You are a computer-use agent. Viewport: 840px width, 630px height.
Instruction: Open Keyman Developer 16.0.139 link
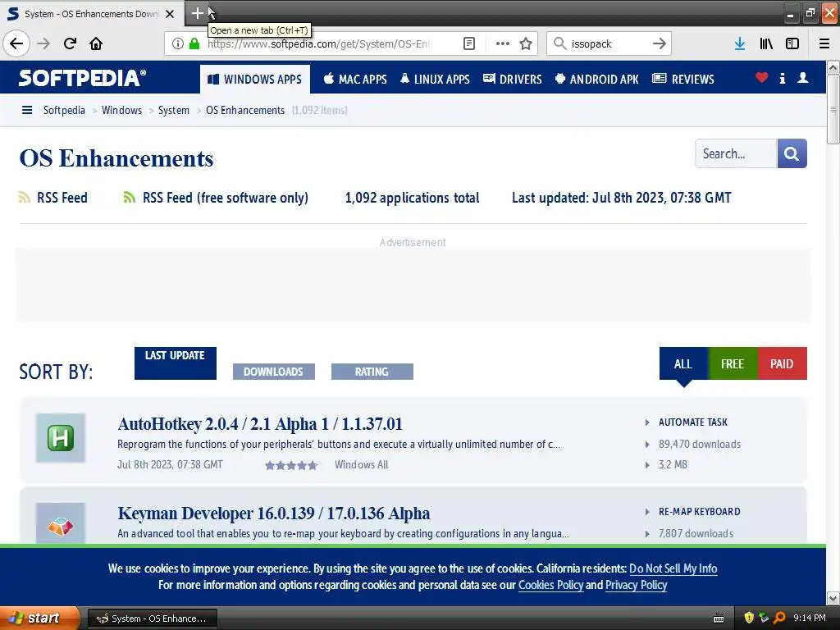point(274,514)
